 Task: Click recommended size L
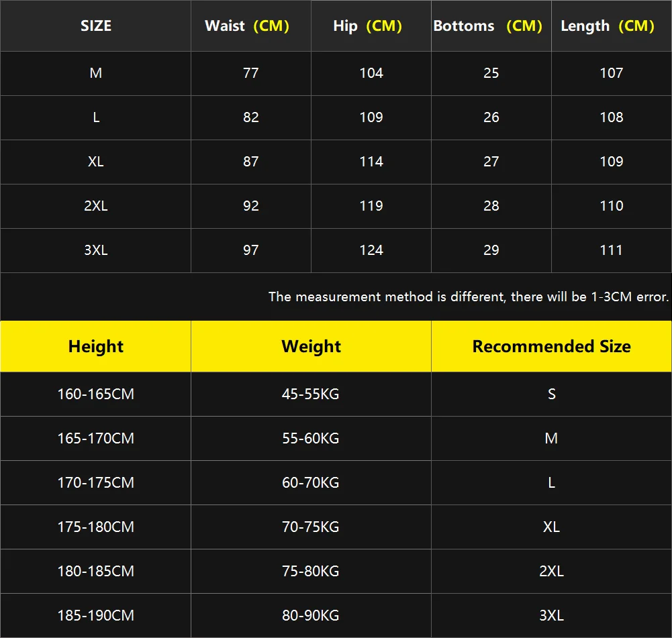[x=552, y=483]
